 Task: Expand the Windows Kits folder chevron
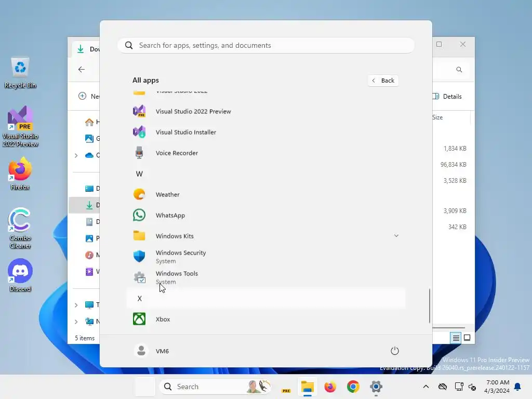point(396,236)
